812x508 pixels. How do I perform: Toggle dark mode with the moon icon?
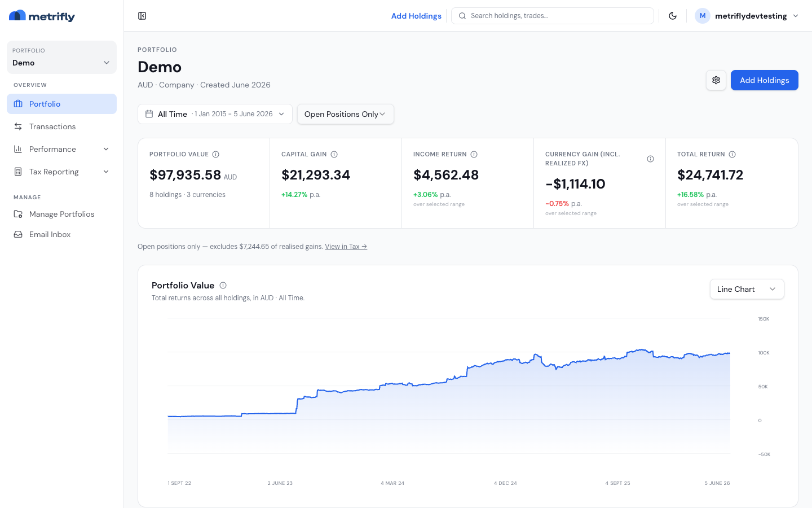[673, 16]
